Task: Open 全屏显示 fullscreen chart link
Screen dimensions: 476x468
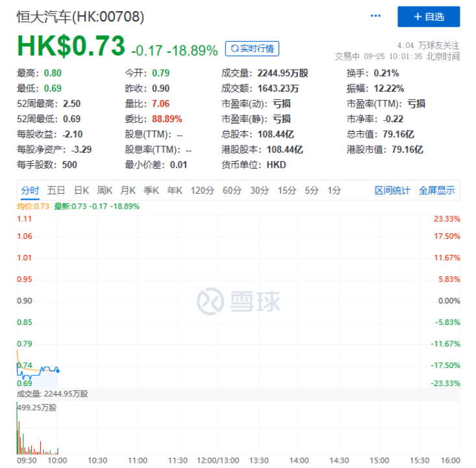Action: (437, 190)
